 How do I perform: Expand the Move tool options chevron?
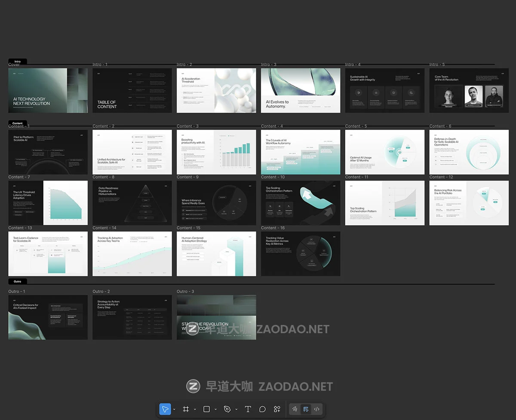coord(174,410)
